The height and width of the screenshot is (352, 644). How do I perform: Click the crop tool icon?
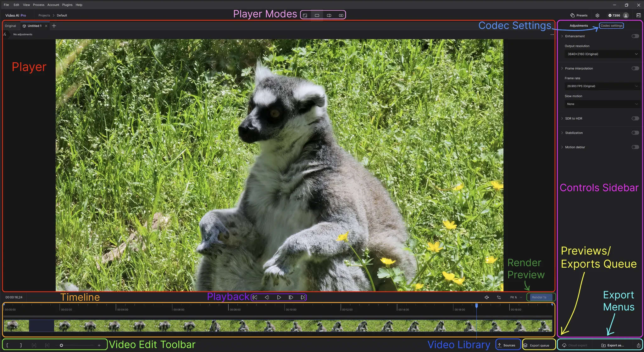pyautogui.click(x=499, y=297)
